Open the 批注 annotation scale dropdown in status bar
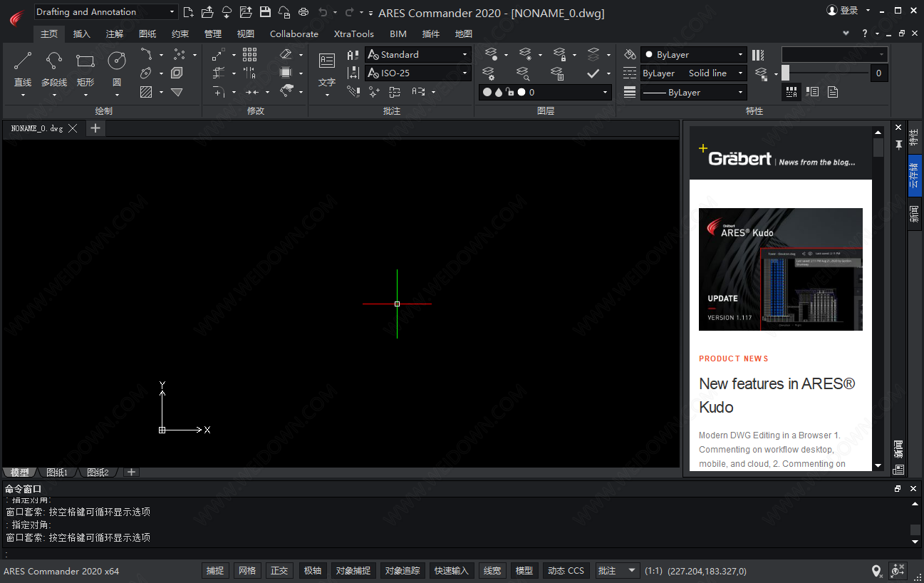This screenshot has width=924, height=583. tap(618, 571)
